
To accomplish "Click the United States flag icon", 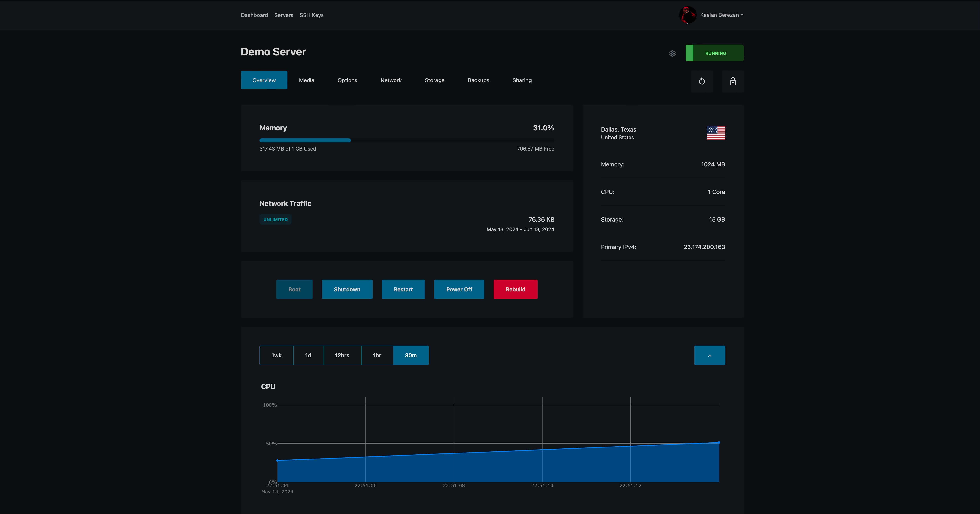I will point(716,133).
